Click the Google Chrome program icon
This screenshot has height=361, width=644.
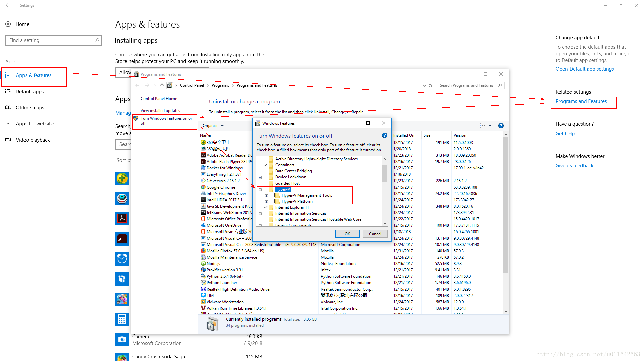click(203, 187)
